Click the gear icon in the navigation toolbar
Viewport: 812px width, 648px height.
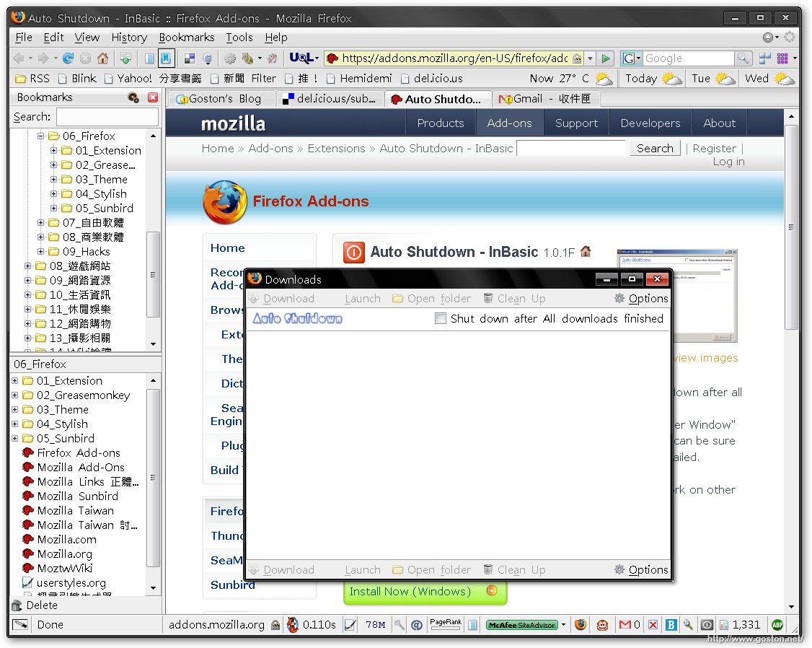230,58
